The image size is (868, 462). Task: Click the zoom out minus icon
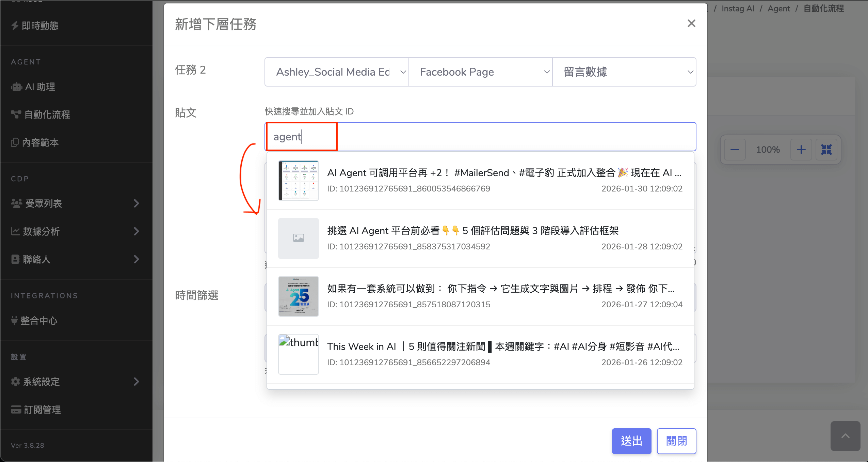pyautogui.click(x=735, y=150)
